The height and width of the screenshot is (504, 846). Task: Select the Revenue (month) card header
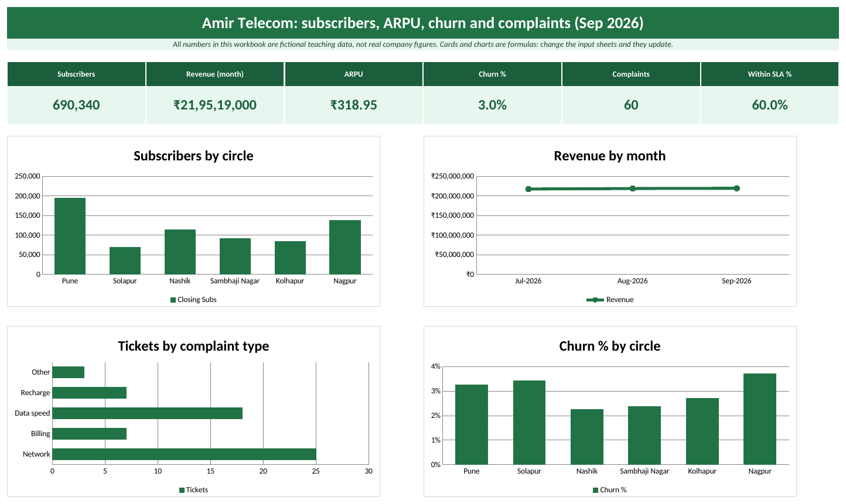(x=215, y=74)
